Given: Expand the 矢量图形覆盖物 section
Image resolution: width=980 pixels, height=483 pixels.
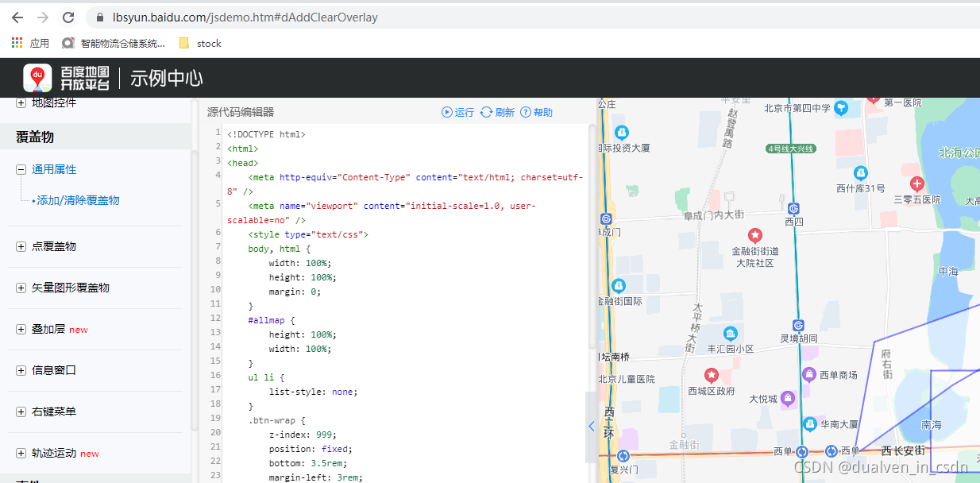Looking at the screenshot, I should point(21,288).
